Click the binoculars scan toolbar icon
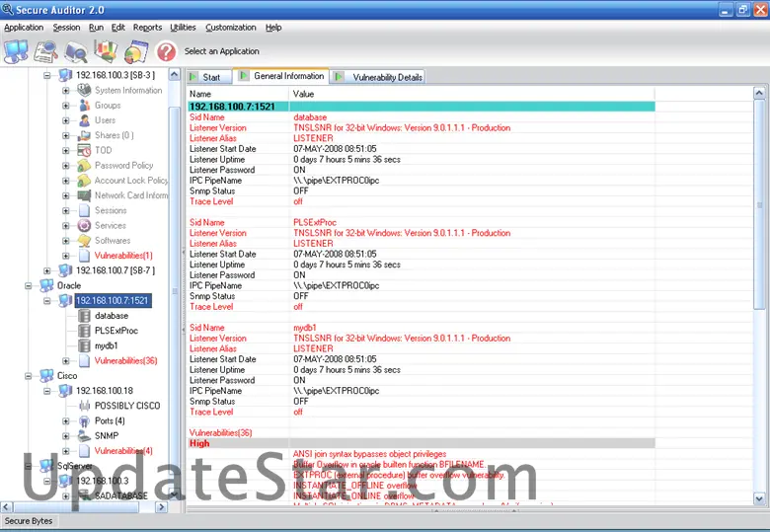 [77, 51]
